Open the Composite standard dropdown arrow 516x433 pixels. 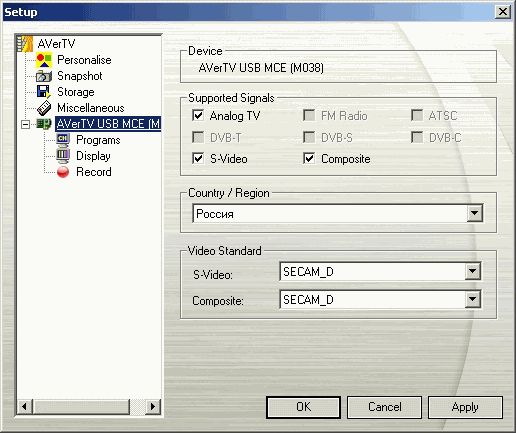coord(472,299)
